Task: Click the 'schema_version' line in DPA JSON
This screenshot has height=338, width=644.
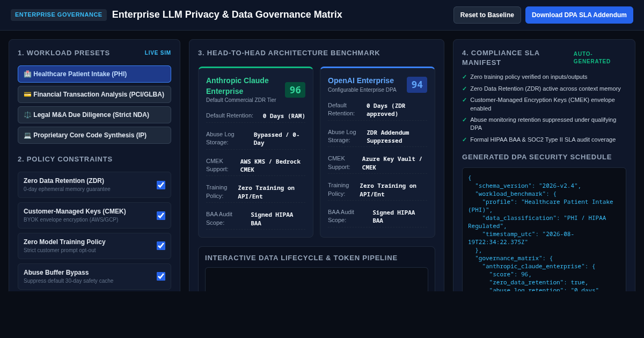Action: (x=528, y=186)
